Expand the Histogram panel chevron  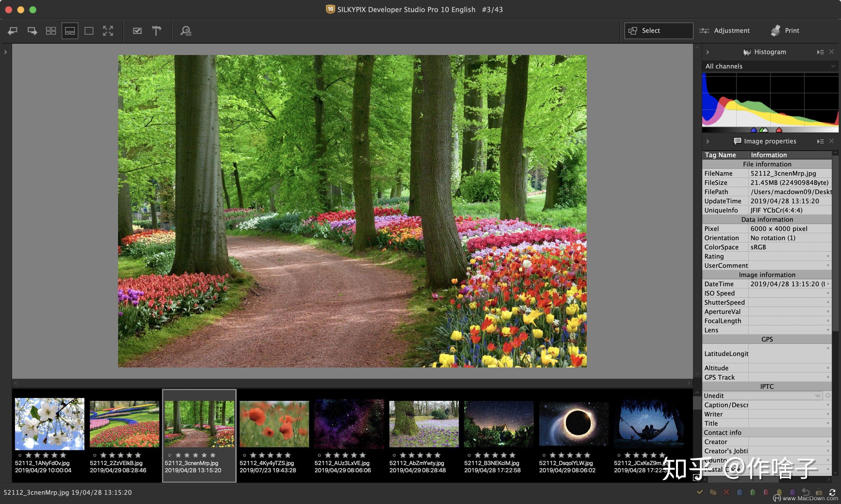click(x=709, y=52)
